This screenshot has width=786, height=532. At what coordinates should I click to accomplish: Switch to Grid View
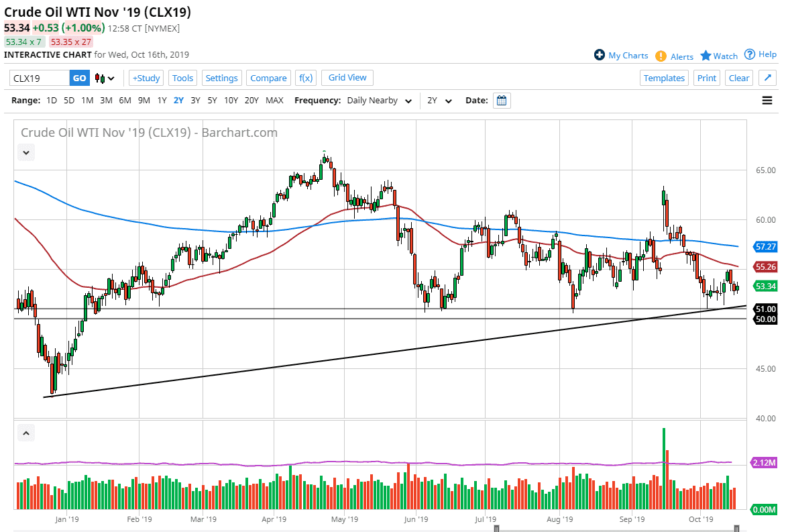tap(347, 78)
